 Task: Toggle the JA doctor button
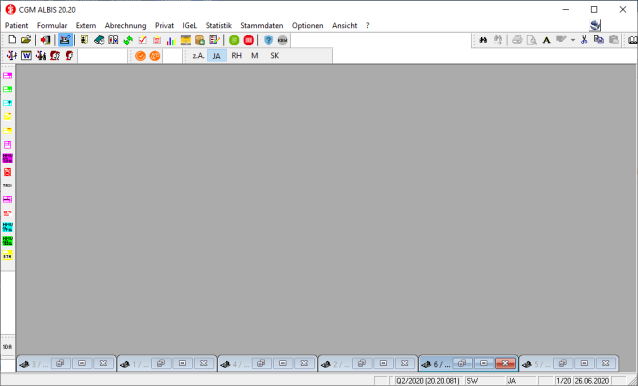click(216, 56)
